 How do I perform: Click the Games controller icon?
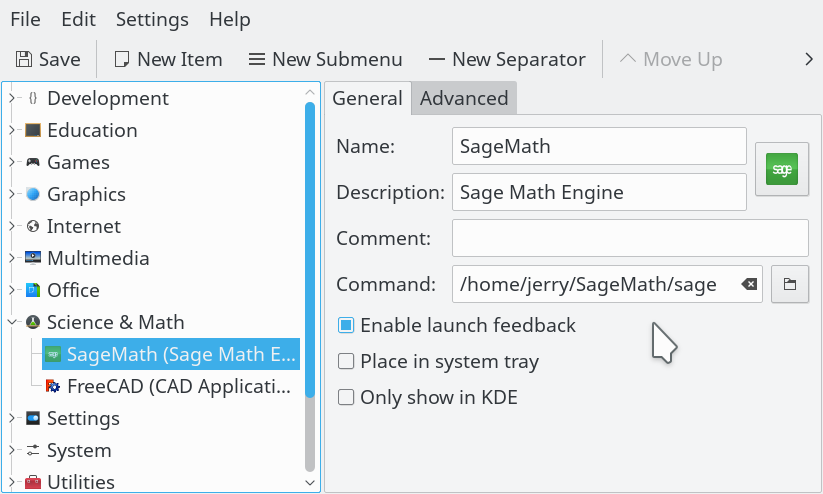[33, 162]
